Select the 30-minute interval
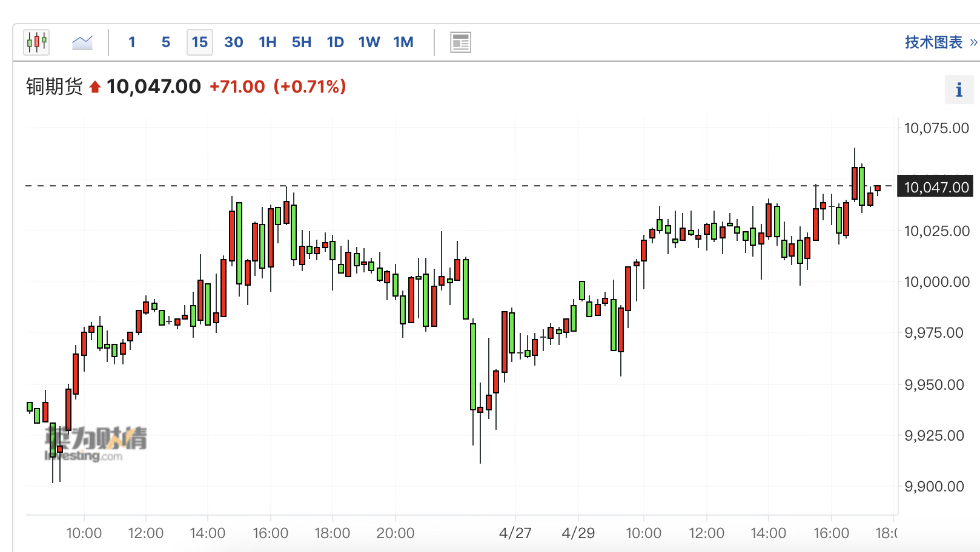 234,42
